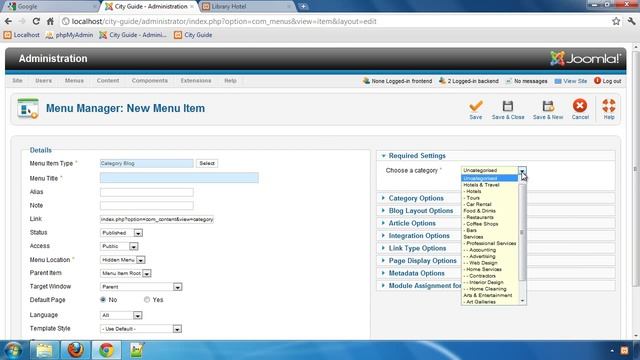Open the Help lifebuoy icon
Screen dimensions: 640x360
(x=609, y=106)
